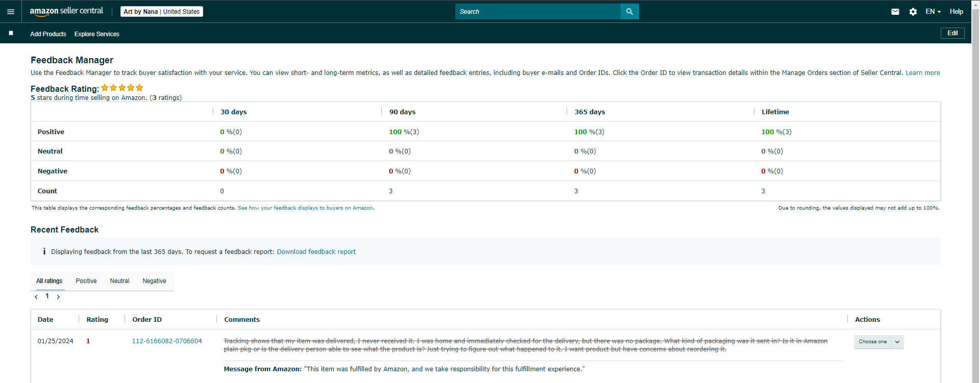Image resolution: width=980 pixels, height=383 pixels.
Task: Open the settings gear icon
Action: tap(913, 11)
